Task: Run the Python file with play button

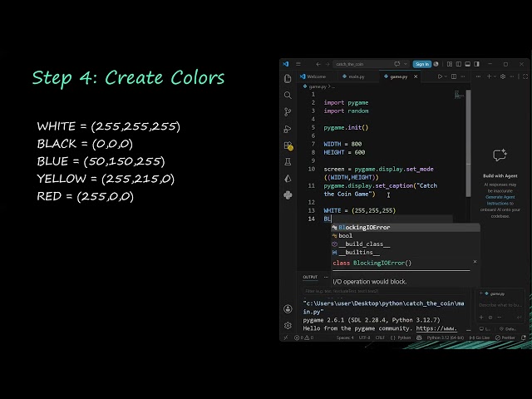Action: (440, 76)
